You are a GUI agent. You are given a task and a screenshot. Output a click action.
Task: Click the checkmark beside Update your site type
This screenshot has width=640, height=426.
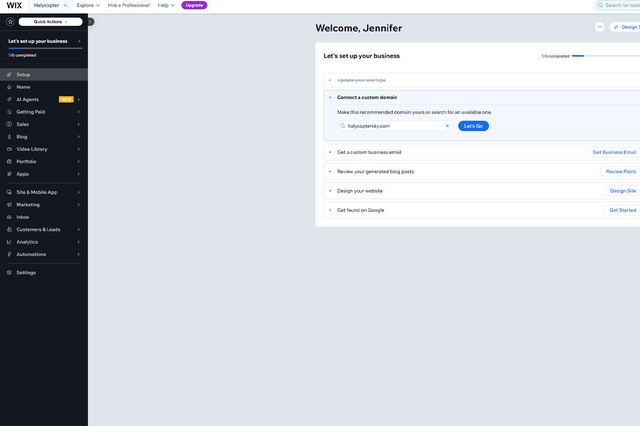(x=330, y=80)
